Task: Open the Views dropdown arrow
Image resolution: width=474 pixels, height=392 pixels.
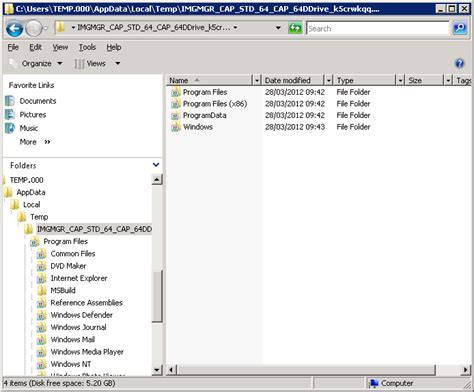Action: coord(118,63)
